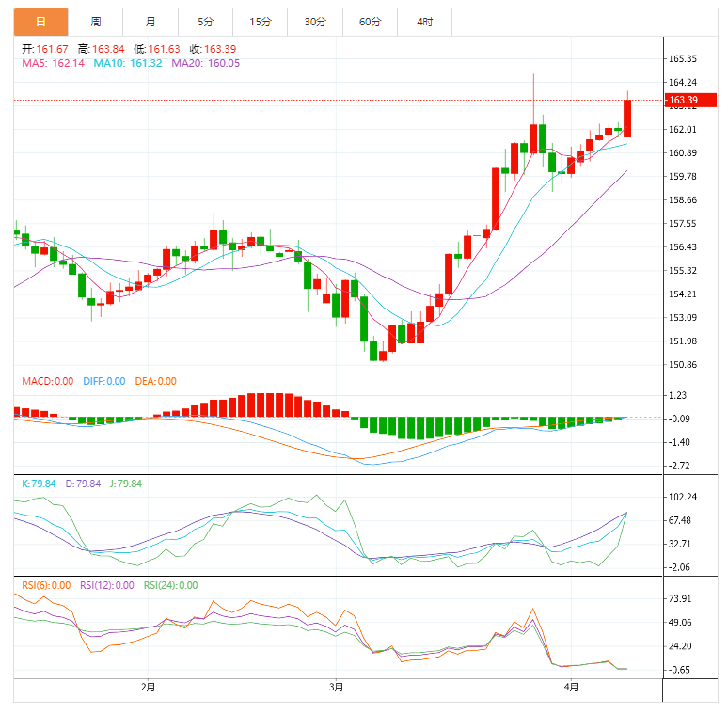Viewport: 728px width, 714px height.
Task: Click the 165.35 price axis label
Action: 683,58
